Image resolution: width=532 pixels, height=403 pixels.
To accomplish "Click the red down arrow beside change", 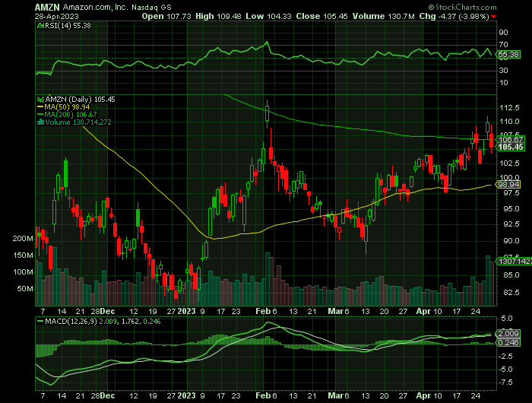I will [494, 17].
